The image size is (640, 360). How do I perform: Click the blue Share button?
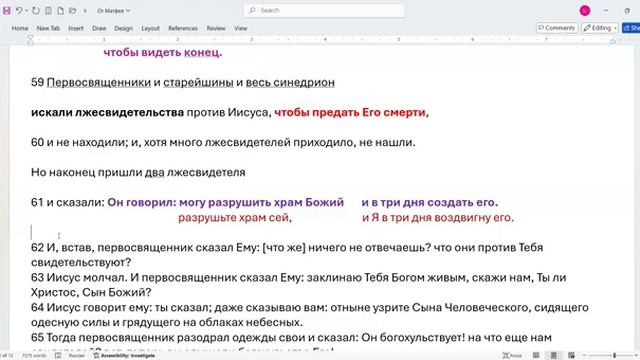tap(631, 28)
